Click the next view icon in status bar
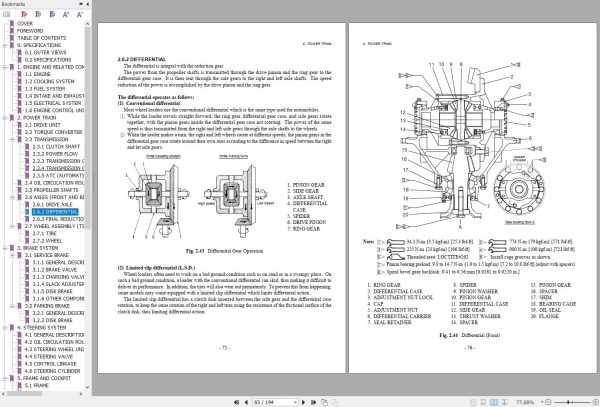Screen dimensions: 600x407 tap(334, 402)
